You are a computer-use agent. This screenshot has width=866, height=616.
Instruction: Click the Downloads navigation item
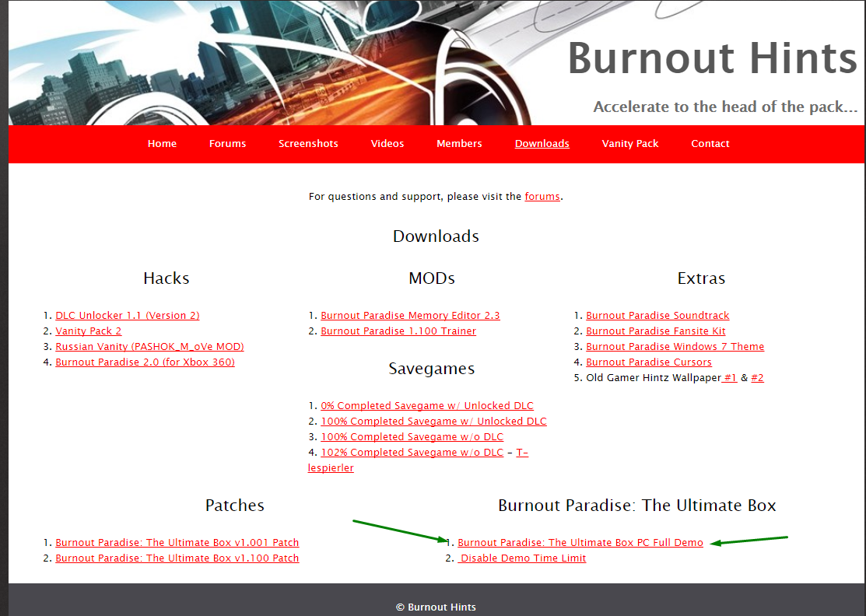click(x=542, y=144)
